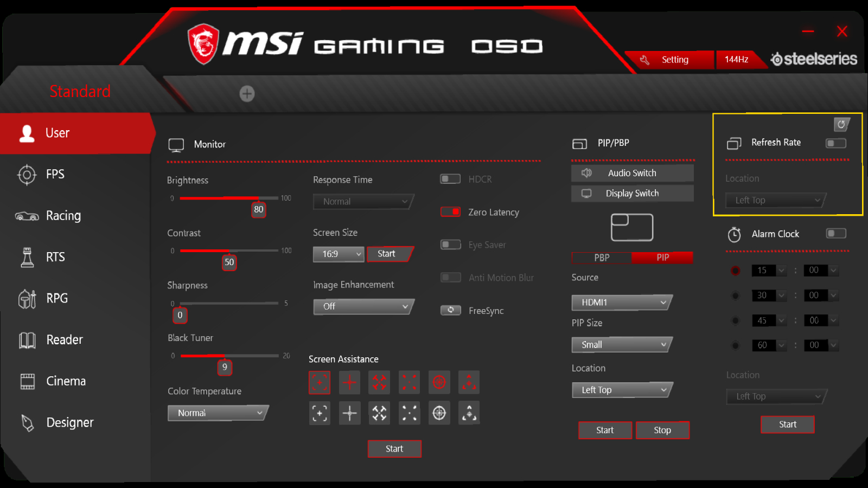Screen dimensions: 868x488
Task: Enable the Eye Saver switch
Action: pos(450,245)
